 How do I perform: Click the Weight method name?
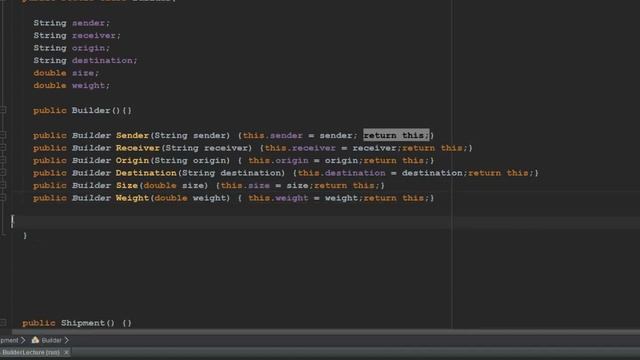point(132,198)
